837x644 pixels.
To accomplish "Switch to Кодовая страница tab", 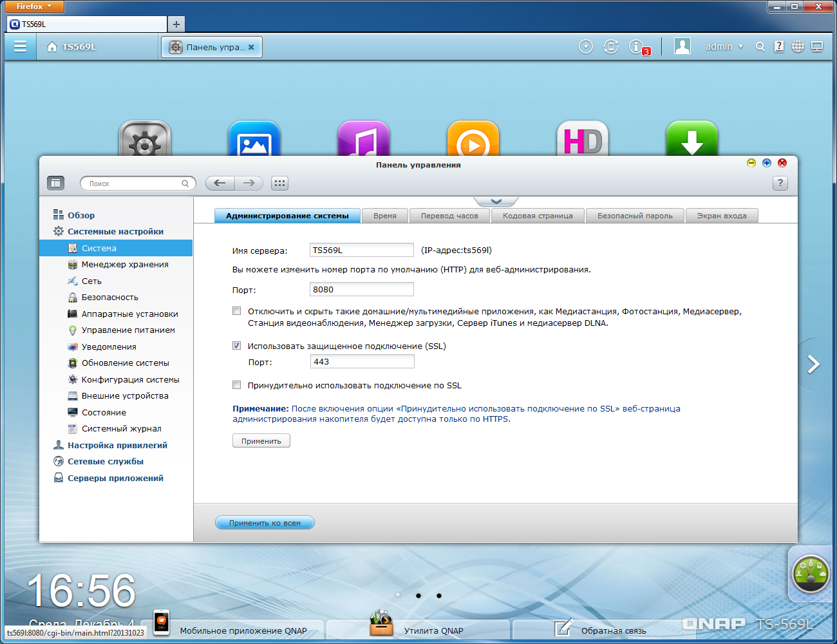I will click(538, 216).
